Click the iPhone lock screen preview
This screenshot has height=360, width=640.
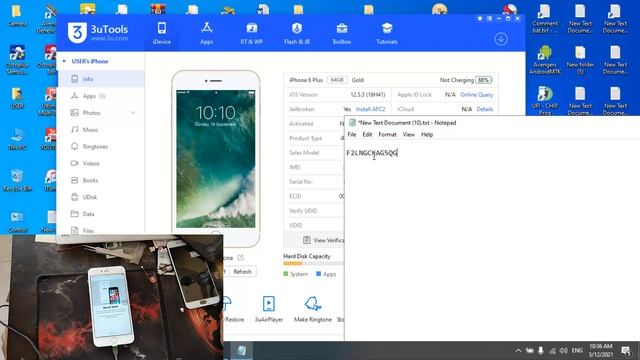(216, 159)
